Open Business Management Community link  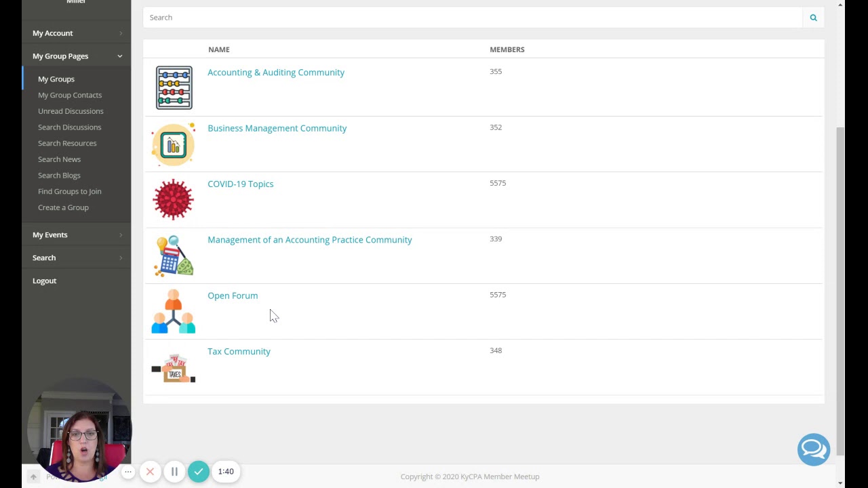tap(277, 128)
